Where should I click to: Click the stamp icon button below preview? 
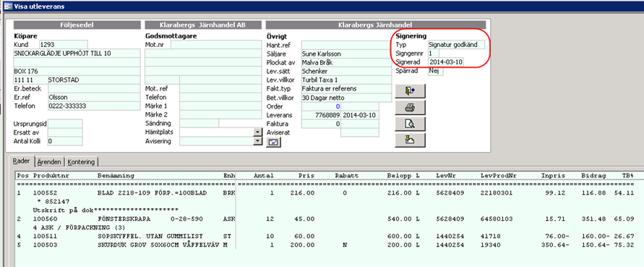point(410,140)
